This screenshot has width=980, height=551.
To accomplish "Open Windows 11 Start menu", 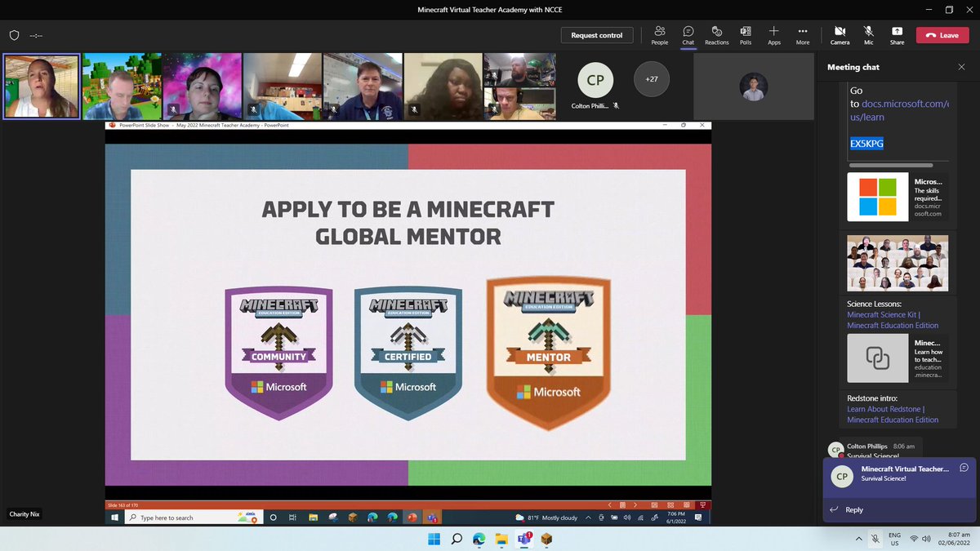I will tap(434, 539).
